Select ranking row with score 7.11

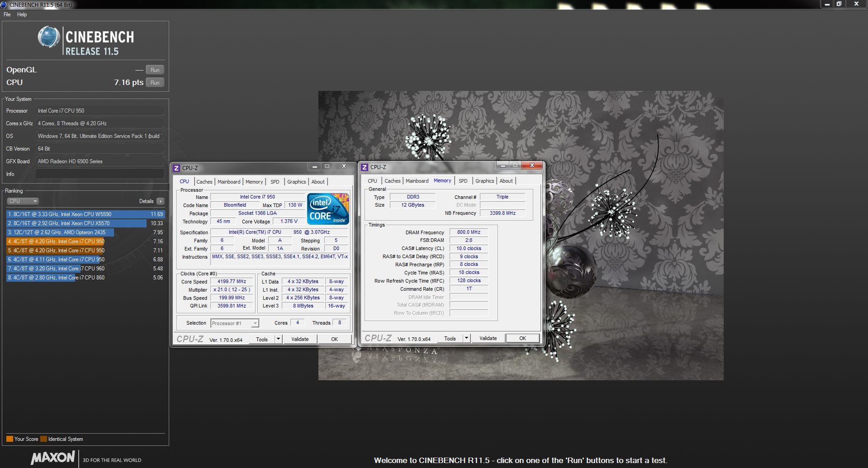(x=85, y=251)
